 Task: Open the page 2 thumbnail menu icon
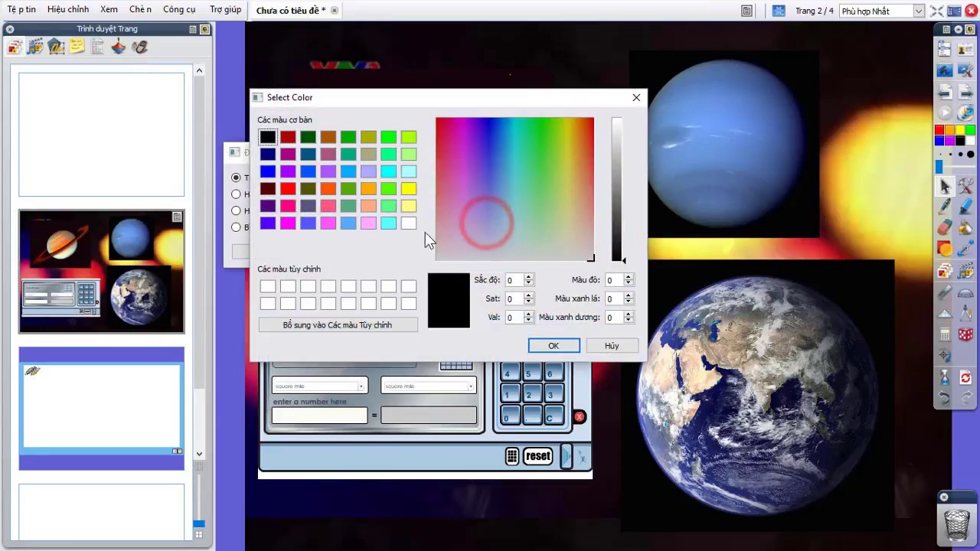click(x=177, y=217)
